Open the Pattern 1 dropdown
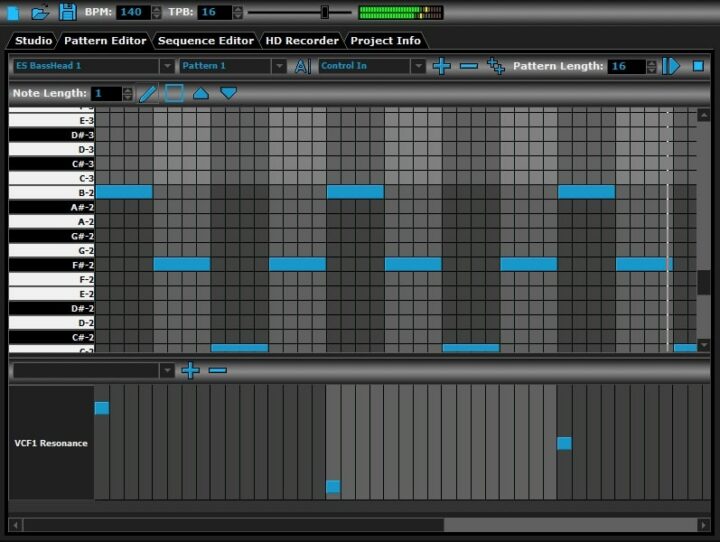This screenshot has height=542, width=720. click(x=232, y=66)
